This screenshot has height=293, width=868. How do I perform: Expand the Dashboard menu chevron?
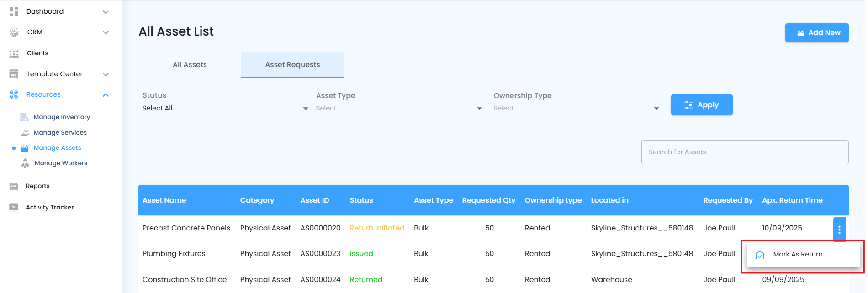(106, 12)
